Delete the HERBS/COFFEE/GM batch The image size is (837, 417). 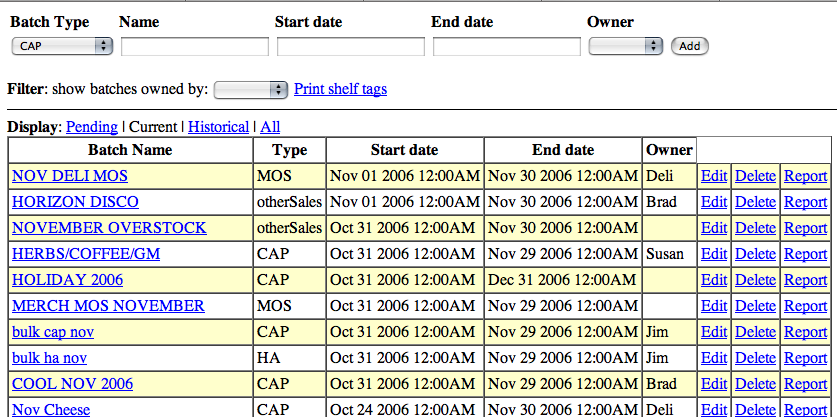755,254
